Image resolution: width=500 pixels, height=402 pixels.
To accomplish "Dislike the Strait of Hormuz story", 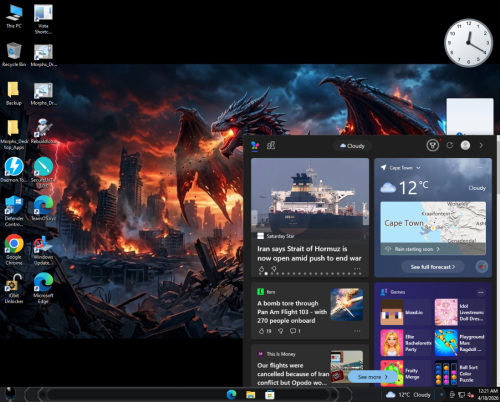I will [x=274, y=268].
